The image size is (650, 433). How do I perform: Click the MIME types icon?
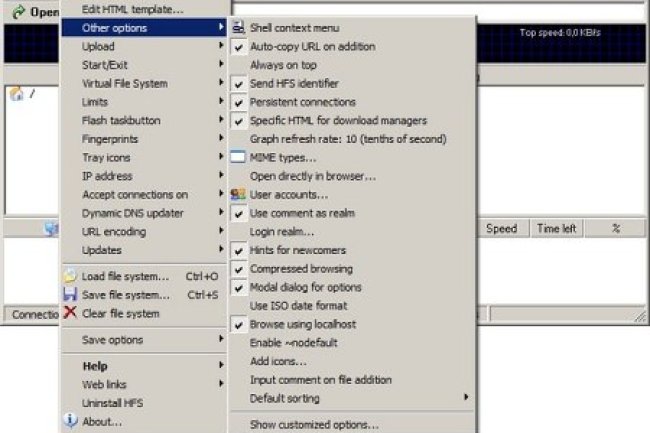238,157
